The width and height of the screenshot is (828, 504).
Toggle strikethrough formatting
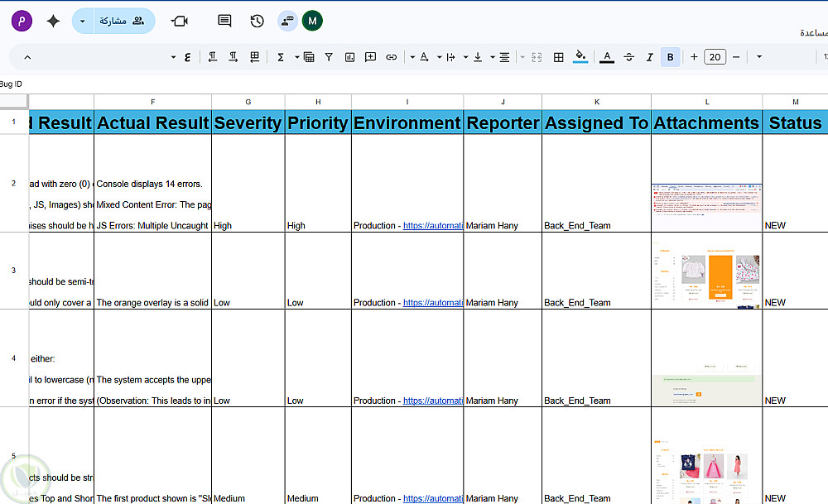click(x=628, y=57)
